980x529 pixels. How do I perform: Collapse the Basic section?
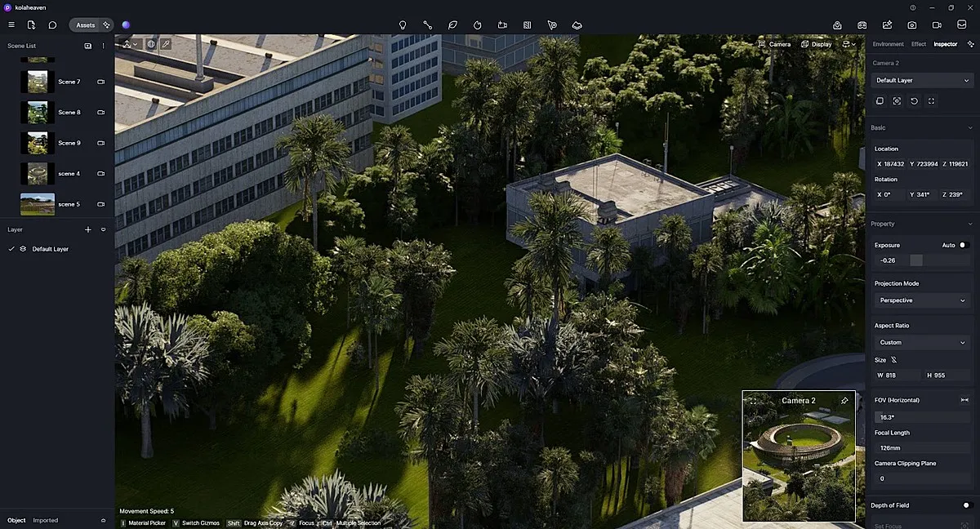click(x=970, y=128)
